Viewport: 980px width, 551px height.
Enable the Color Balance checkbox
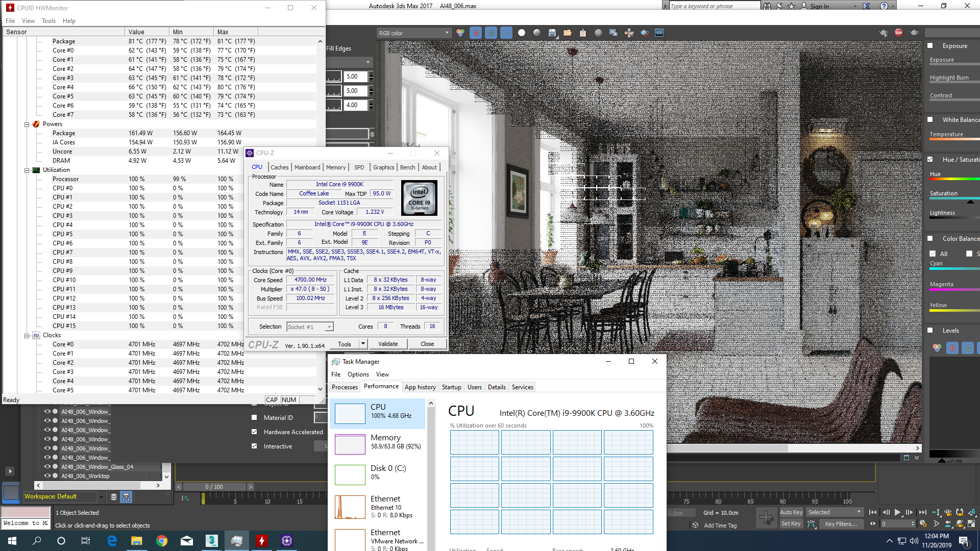pyautogui.click(x=930, y=238)
